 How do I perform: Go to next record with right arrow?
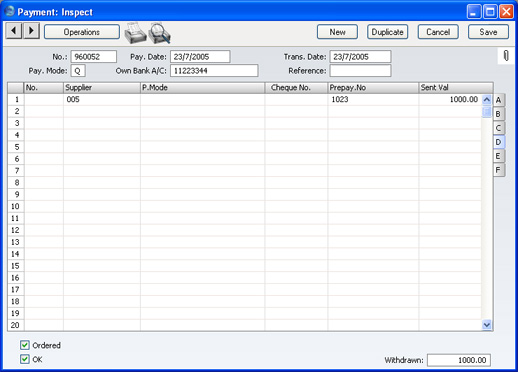tap(31, 31)
